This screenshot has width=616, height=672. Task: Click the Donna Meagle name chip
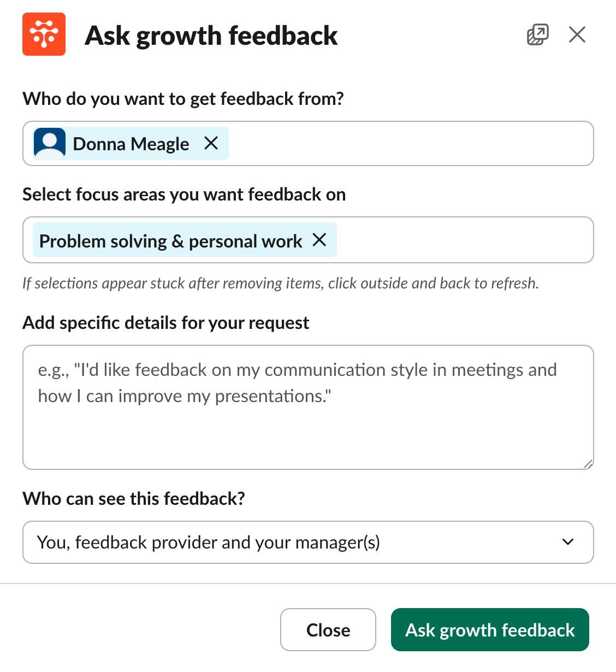(131, 144)
